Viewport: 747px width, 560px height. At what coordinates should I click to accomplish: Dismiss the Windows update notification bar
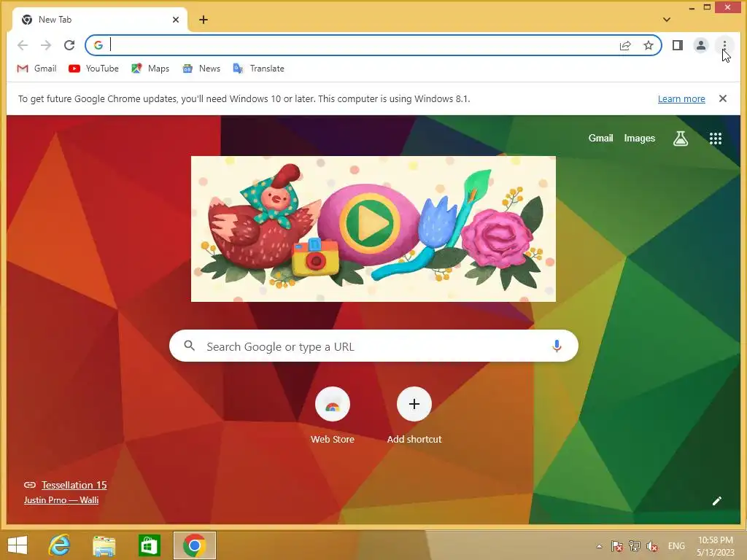[723, 98]
